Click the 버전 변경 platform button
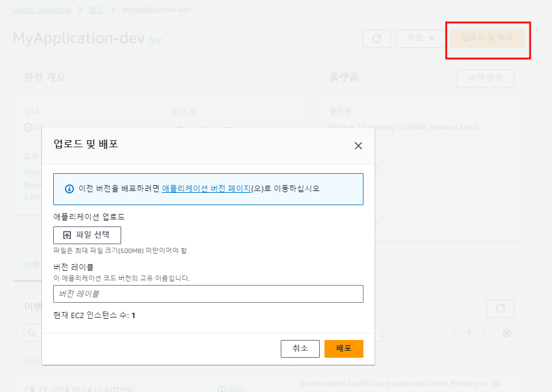The image size is (552, 392). pos(485,78)
